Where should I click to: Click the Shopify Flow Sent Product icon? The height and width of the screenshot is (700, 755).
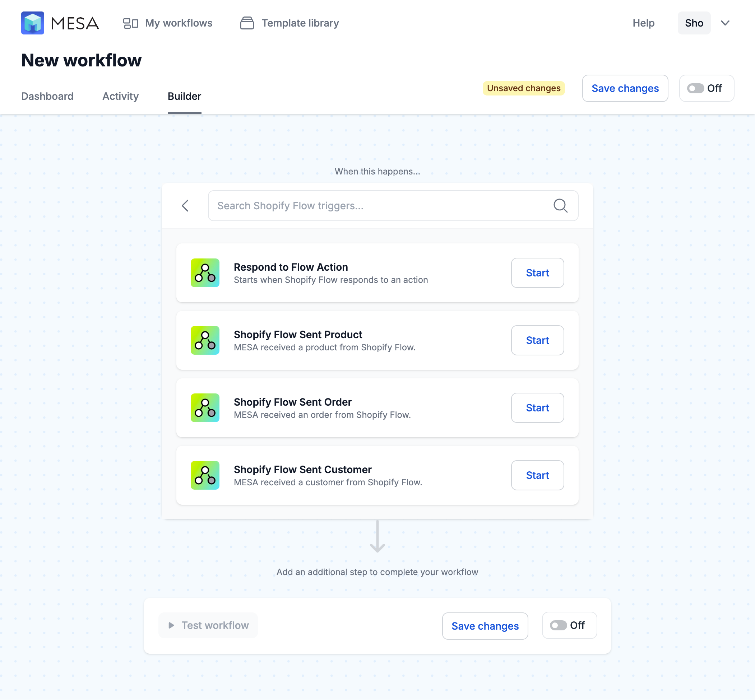coord(205,340)
